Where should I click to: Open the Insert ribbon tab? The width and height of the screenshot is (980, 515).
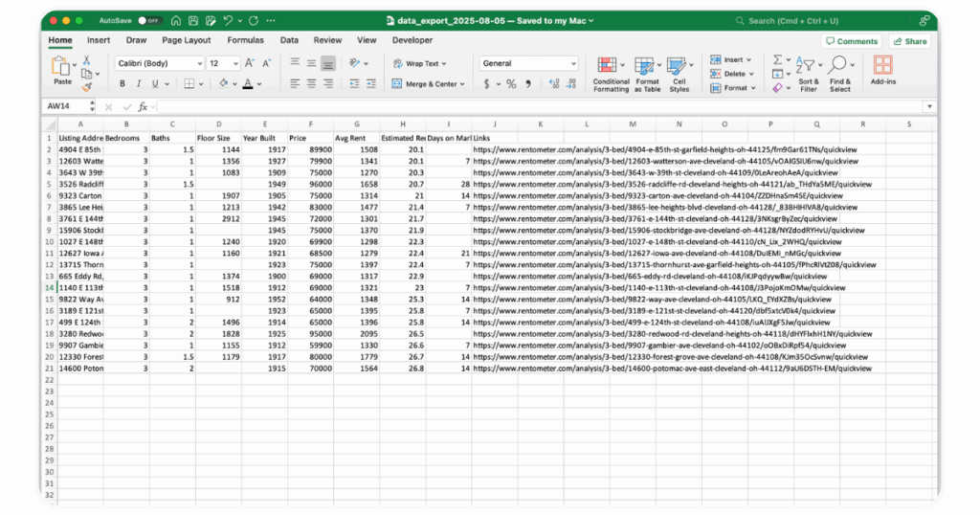pyautogui.click(x=99, y=40)
